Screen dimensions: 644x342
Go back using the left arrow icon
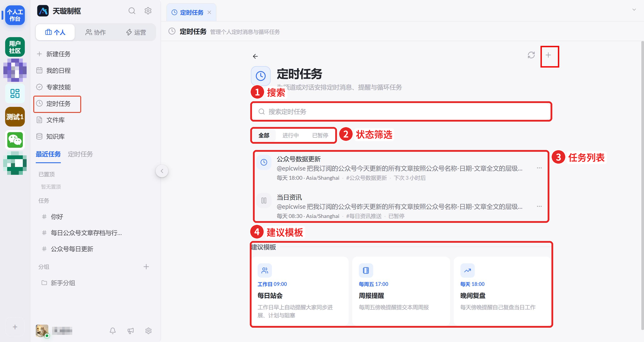tap(255, 56)
